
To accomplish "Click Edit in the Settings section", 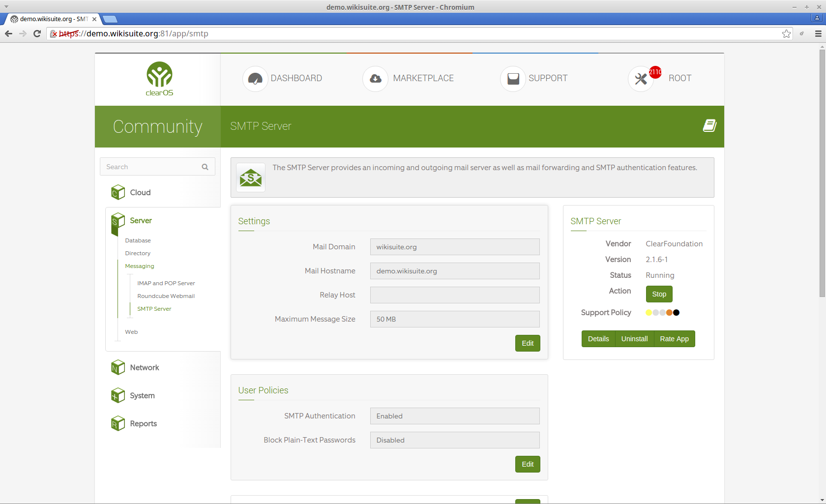I will pos(528,343).
